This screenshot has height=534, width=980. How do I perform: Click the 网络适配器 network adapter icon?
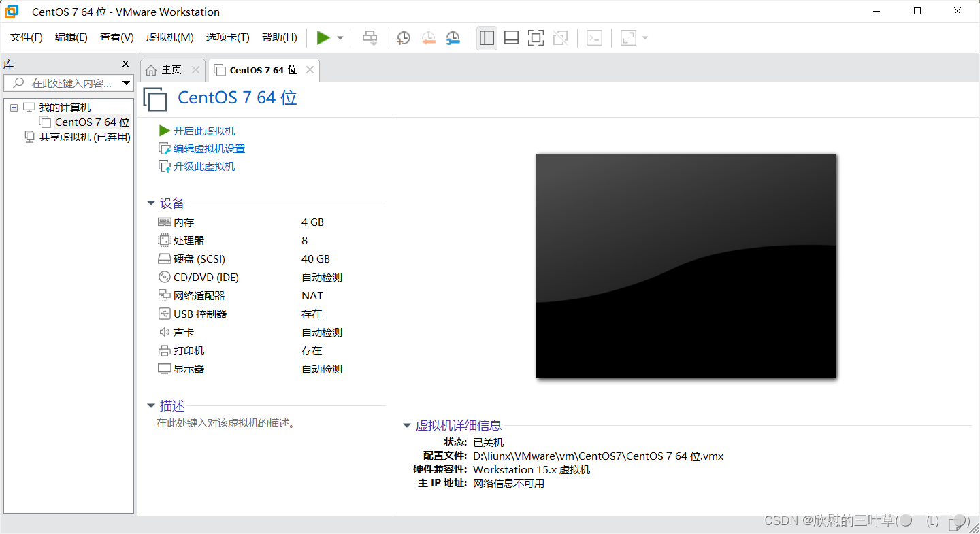(164, 295)
